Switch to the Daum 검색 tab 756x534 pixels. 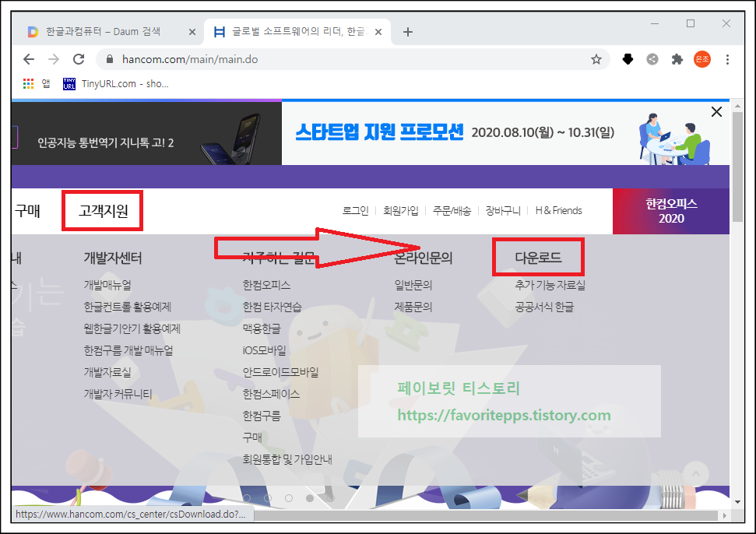[104, 32]
